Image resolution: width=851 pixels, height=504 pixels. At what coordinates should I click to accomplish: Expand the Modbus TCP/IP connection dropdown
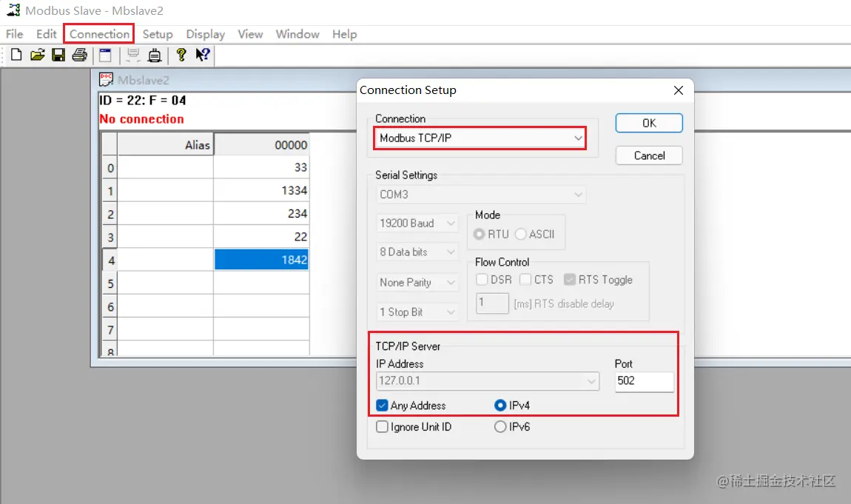coord(480,138)
